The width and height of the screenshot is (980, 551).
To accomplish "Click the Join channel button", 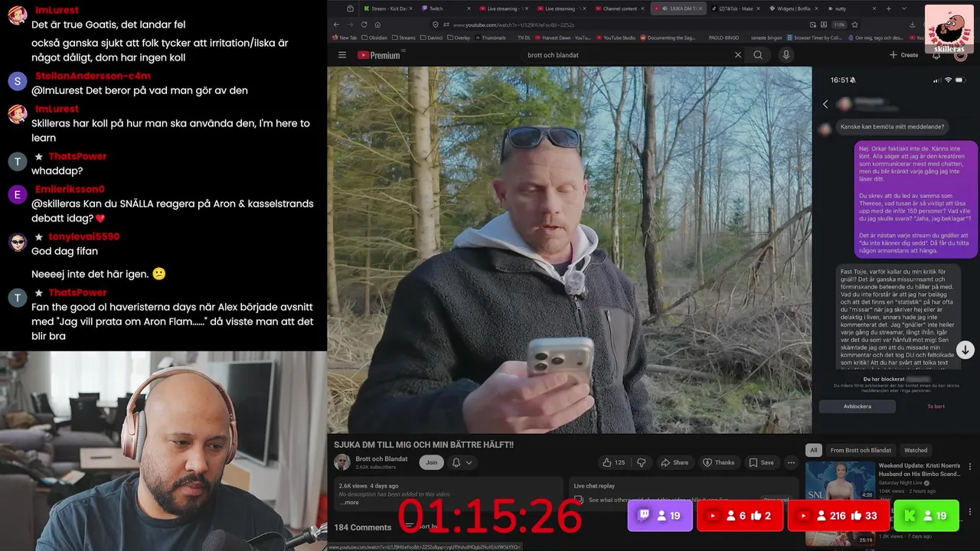I will tap(431, 462).
